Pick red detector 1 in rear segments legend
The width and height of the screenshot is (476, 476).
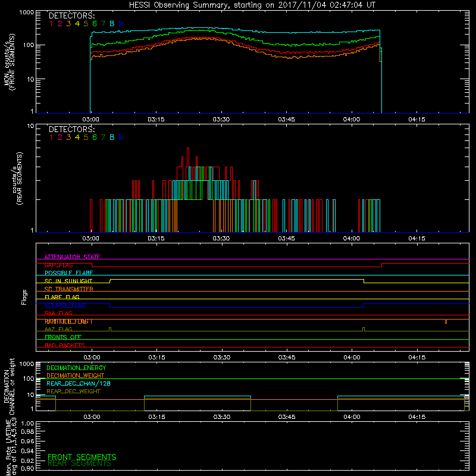(51, 137)
